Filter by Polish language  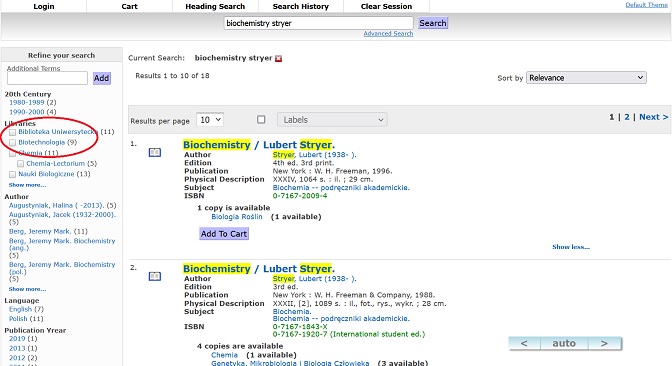point(18,319)
